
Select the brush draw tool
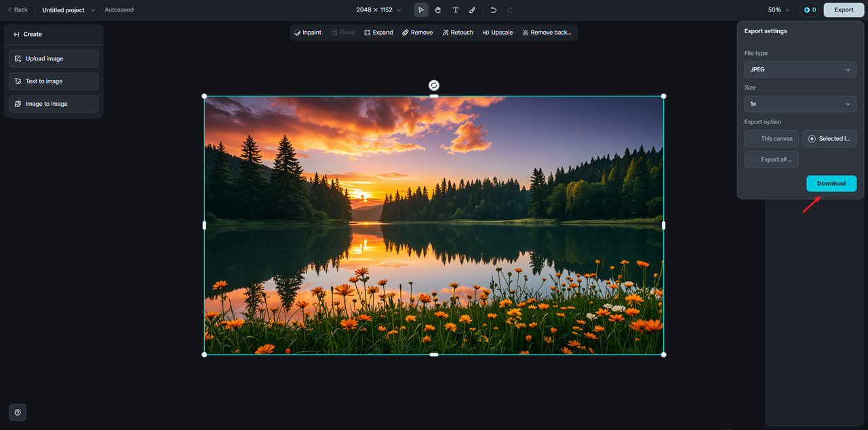pos(472,10)
